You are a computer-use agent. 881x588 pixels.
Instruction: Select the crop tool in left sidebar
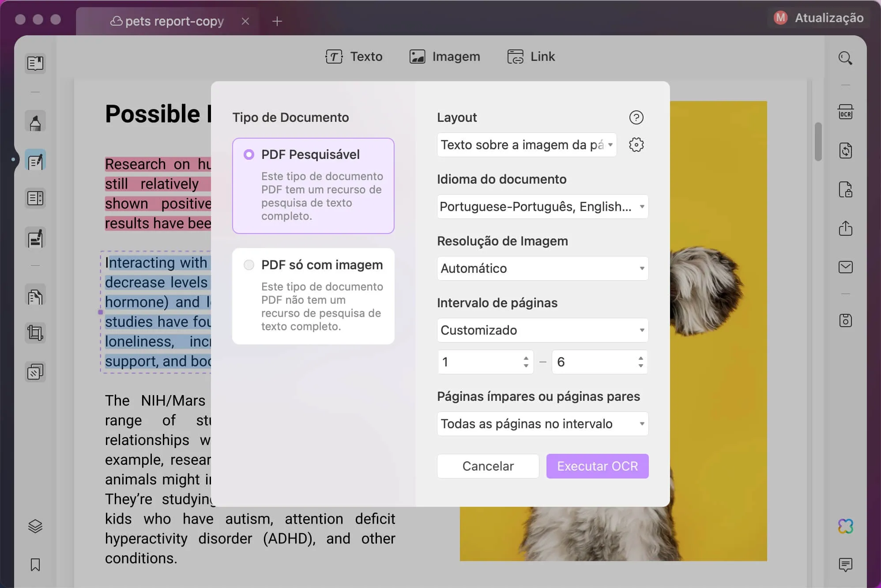[35, 332]
